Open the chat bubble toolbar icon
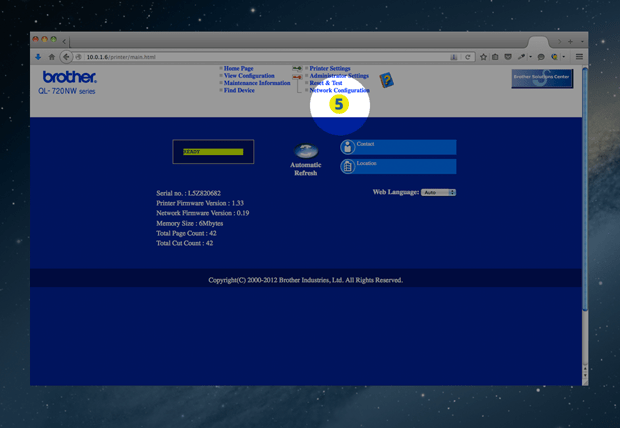 pyautogui.click(x=541, y=57)
